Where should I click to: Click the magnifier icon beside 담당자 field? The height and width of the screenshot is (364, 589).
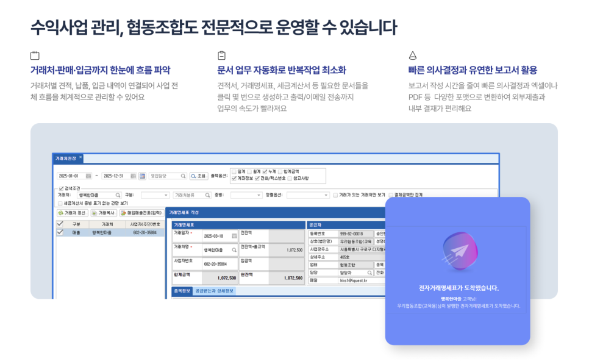[x=369, y=272]
